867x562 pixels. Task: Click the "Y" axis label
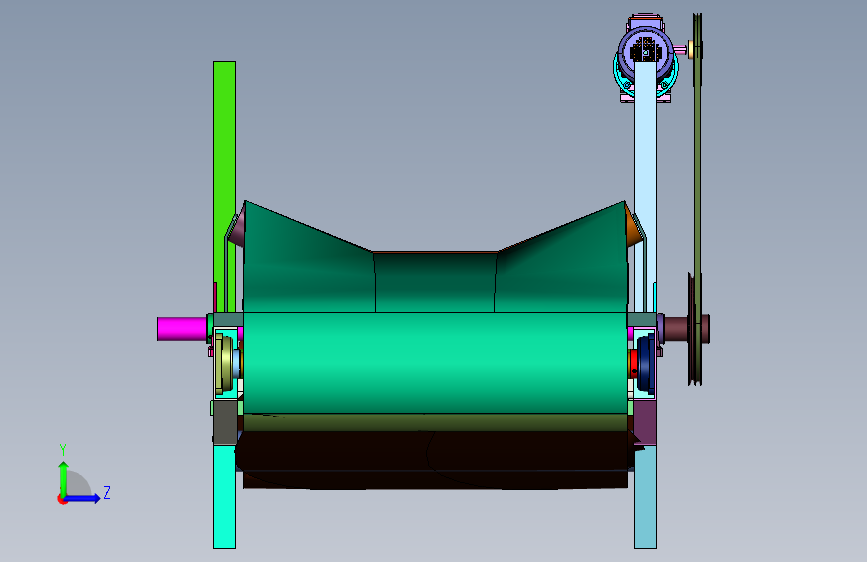[63, 450]
